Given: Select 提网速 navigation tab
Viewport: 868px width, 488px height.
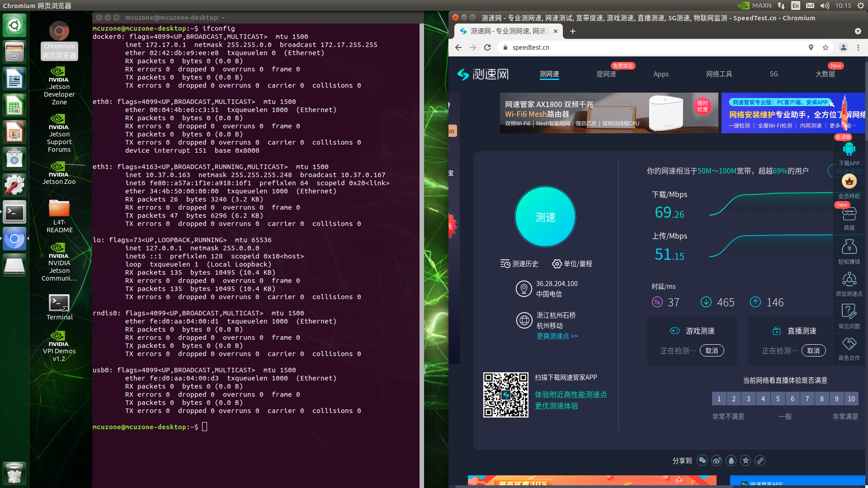Looking at the screenshot, I should 606,74.
